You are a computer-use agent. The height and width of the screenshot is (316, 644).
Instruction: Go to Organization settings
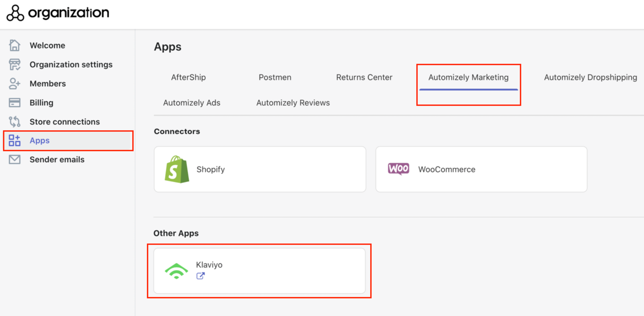(71, 64)
